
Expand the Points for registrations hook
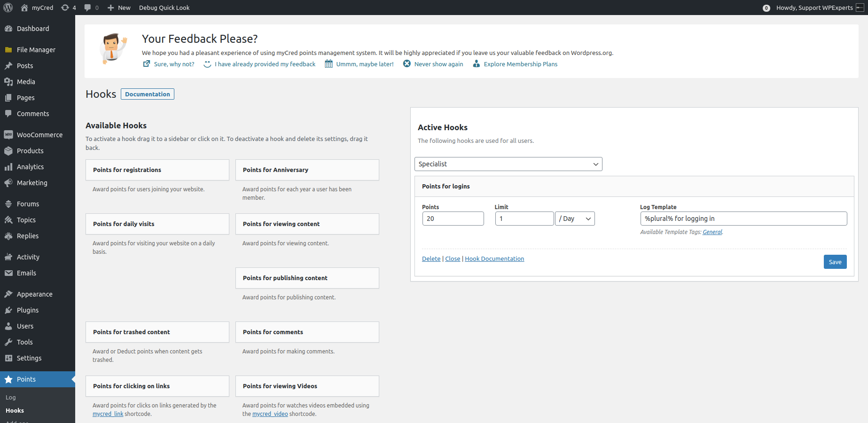click(157, 170)
